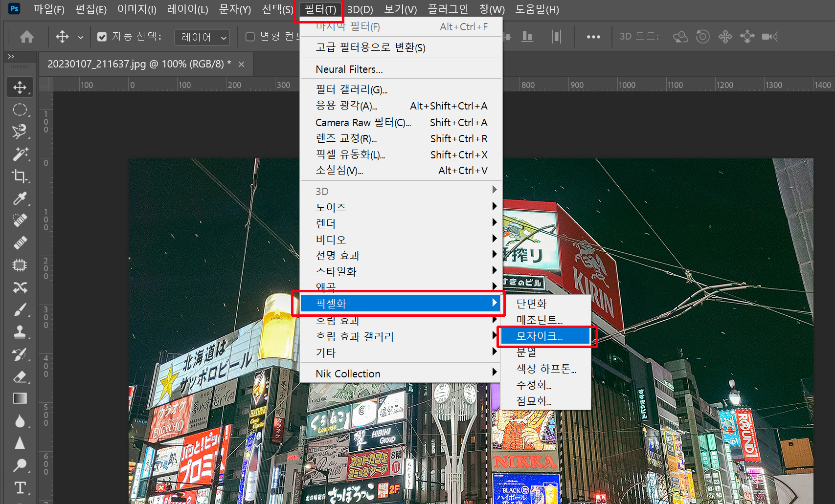Choose 색상 하프톤... from the submenu

click(545, 369)
